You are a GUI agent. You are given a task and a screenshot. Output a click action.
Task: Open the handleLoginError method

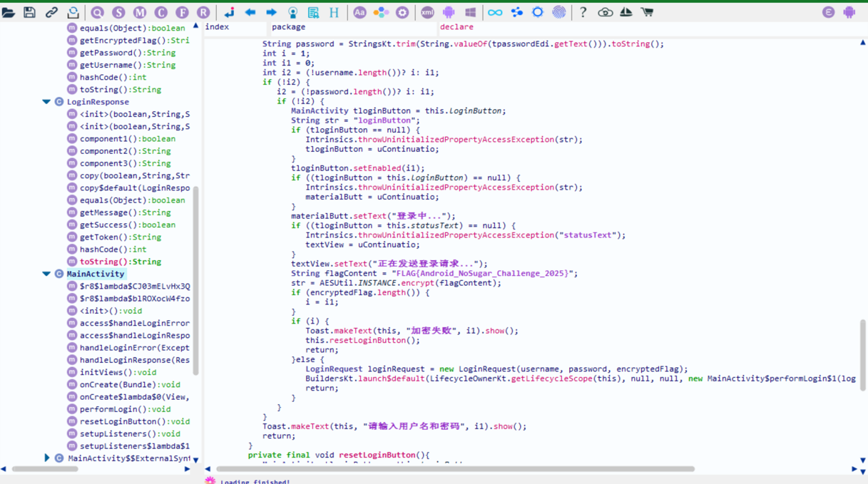point(135,348)
